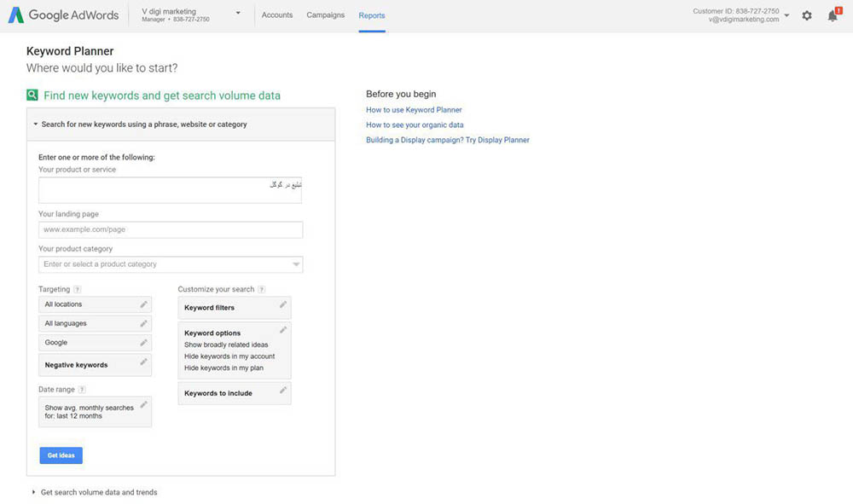
Task: Open the Date range help tooltip
Action: point(82,389)
